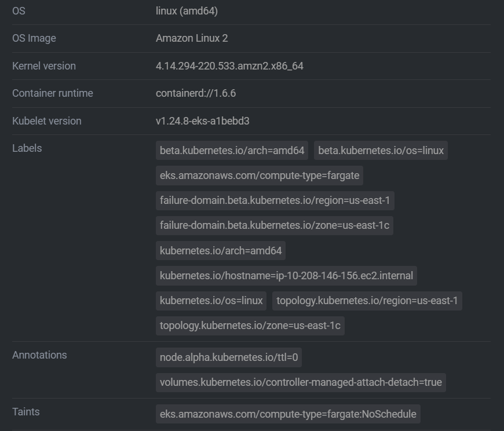Select the fargate:NoSchedule taint chip
This screenshot has width=504, height=431.
(x=287, y=414)
